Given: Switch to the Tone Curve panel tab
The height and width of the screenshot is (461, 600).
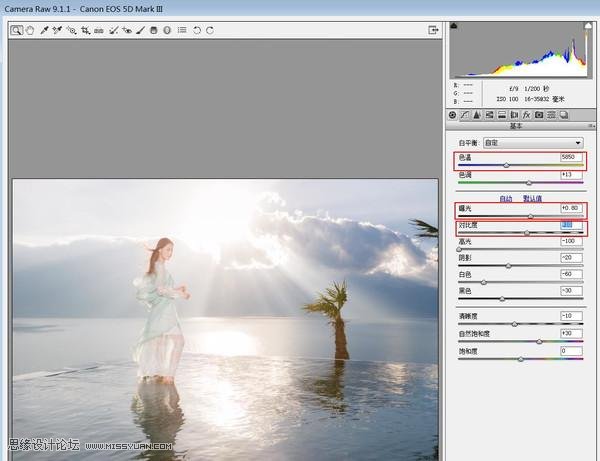Looking at the screenshot, I should click(464, 115).
